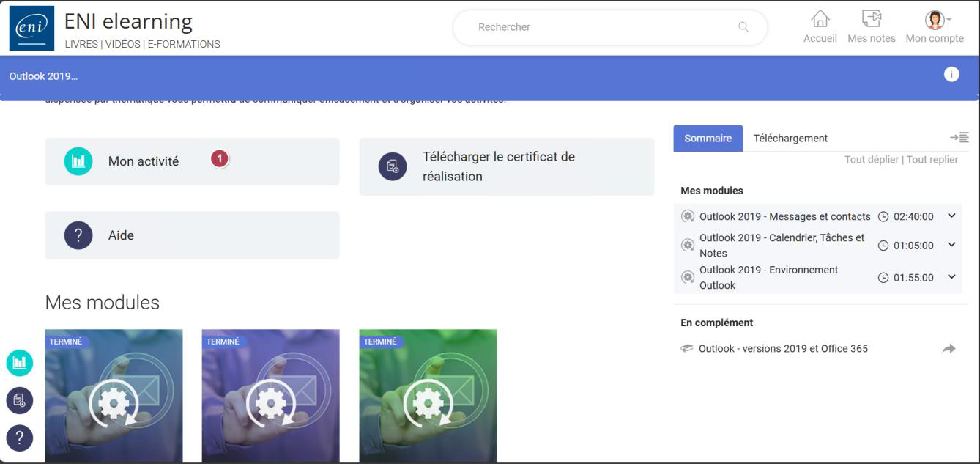Click the ENI logo icon
Viewport: 980px width, 464px height.
coord(31,29)
